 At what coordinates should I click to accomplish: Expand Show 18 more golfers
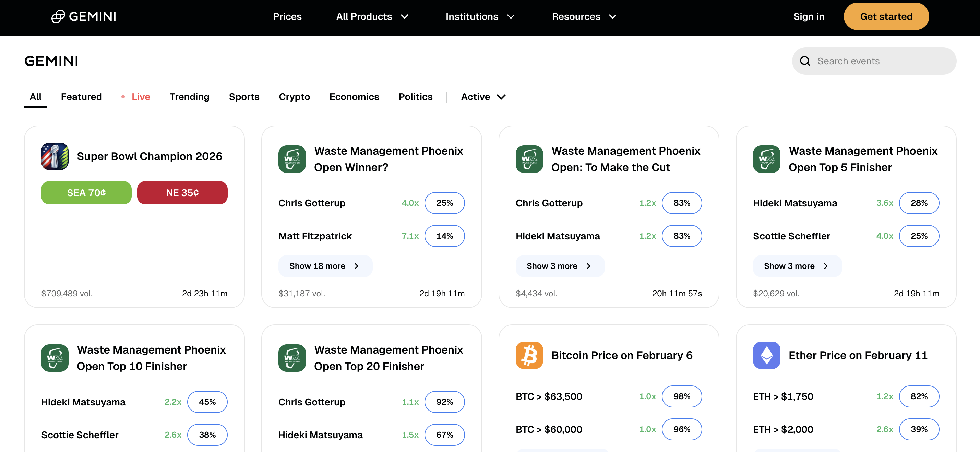coord(324,266)
